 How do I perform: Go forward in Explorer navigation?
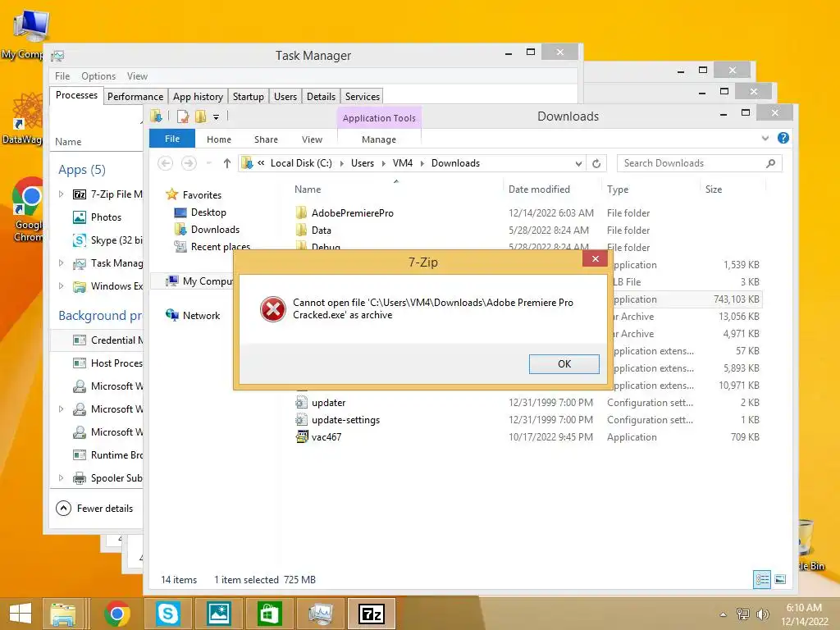189,163
